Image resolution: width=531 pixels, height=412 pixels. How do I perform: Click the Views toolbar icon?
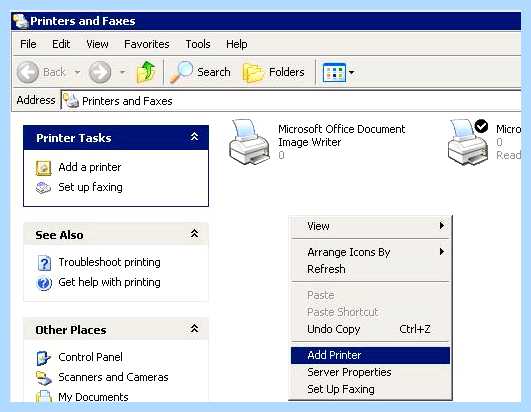tap(334, 72)
